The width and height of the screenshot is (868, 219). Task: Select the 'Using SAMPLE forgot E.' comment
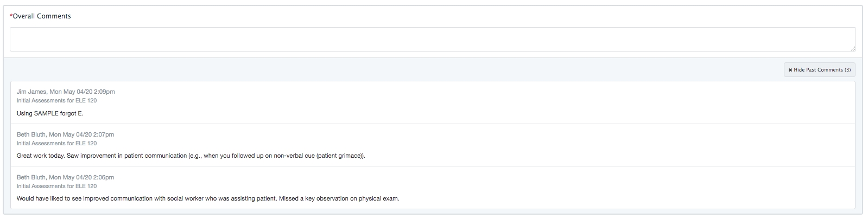[x=50, y=113]
